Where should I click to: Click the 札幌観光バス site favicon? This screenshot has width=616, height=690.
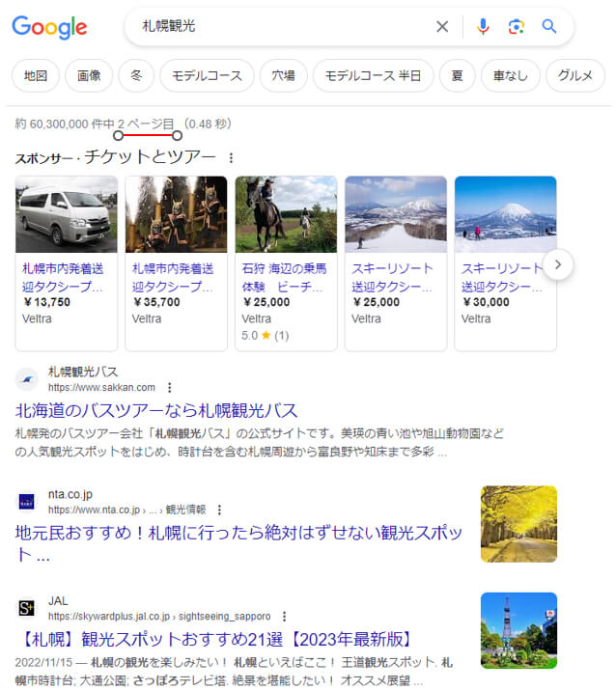pos(27,379)
